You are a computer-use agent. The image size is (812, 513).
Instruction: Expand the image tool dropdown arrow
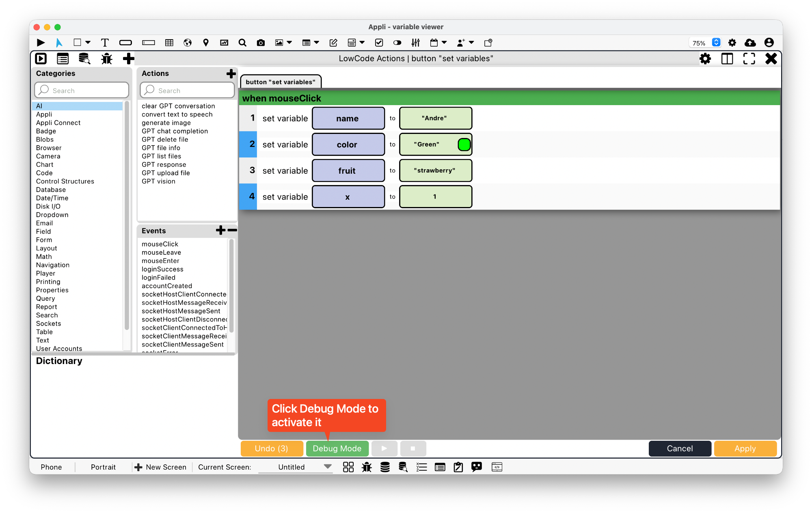point(289,42)
